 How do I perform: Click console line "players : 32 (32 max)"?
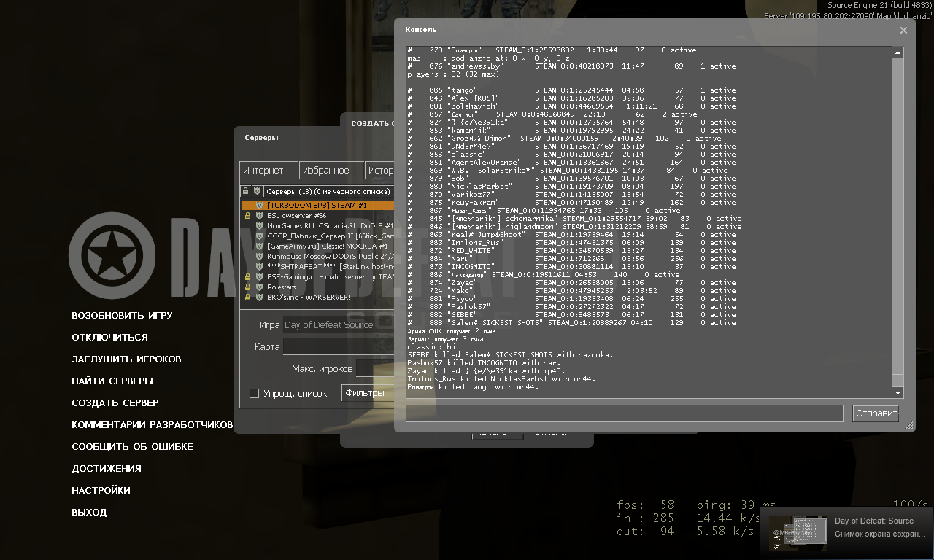tap(452, 74)
